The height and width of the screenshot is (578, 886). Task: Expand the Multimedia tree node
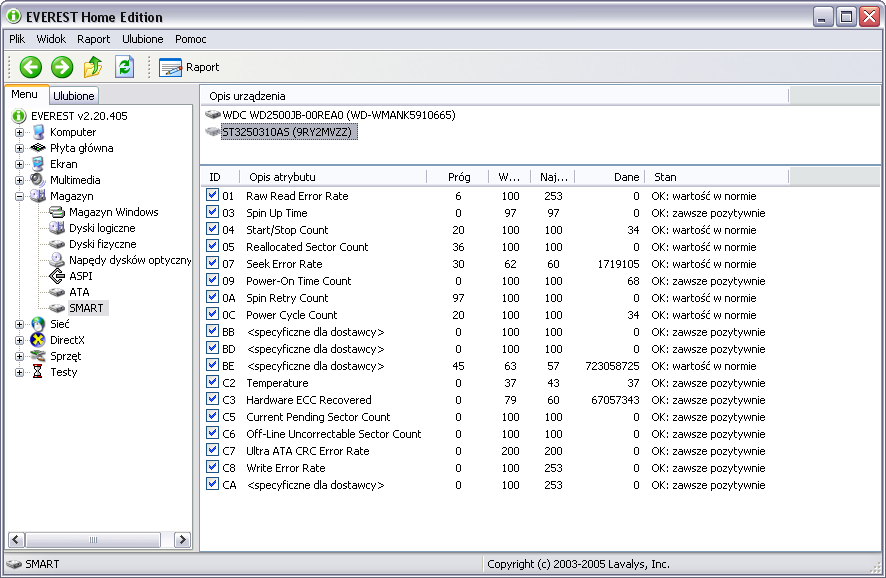tap(19, 180)
